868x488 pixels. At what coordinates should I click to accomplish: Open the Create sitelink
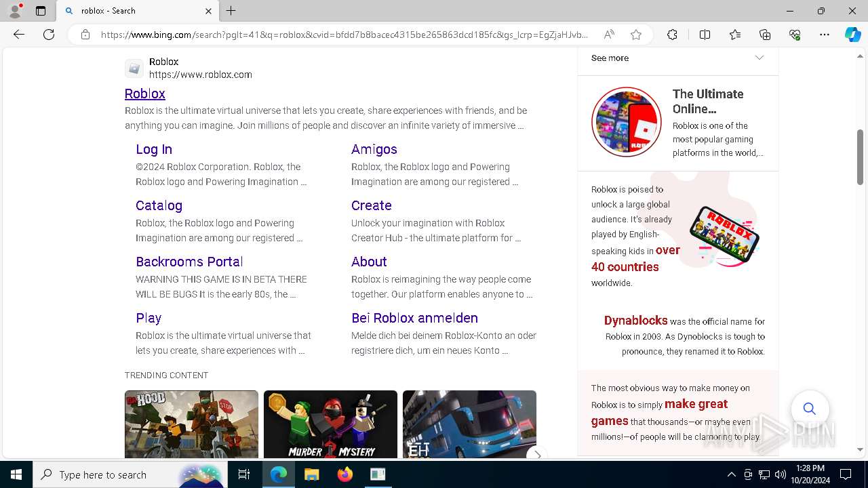click(372, 205)
